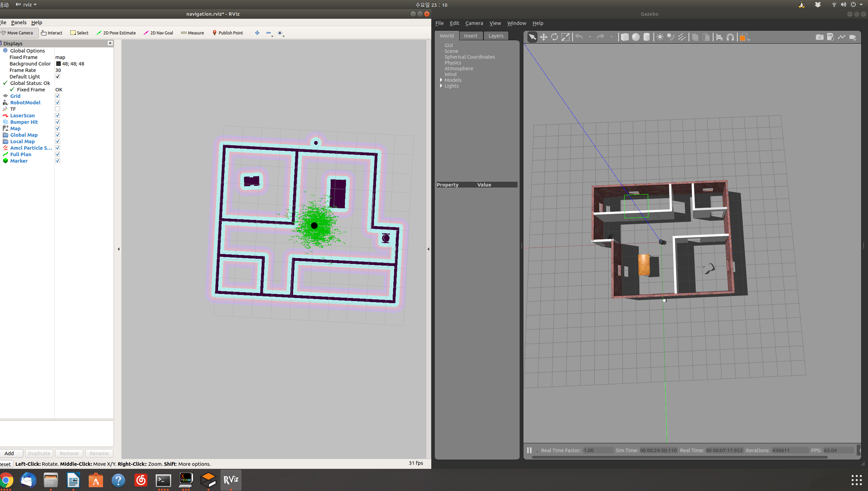Choose the Publish Point tool
Screen dimensions: 868x491
pos(228,33)
